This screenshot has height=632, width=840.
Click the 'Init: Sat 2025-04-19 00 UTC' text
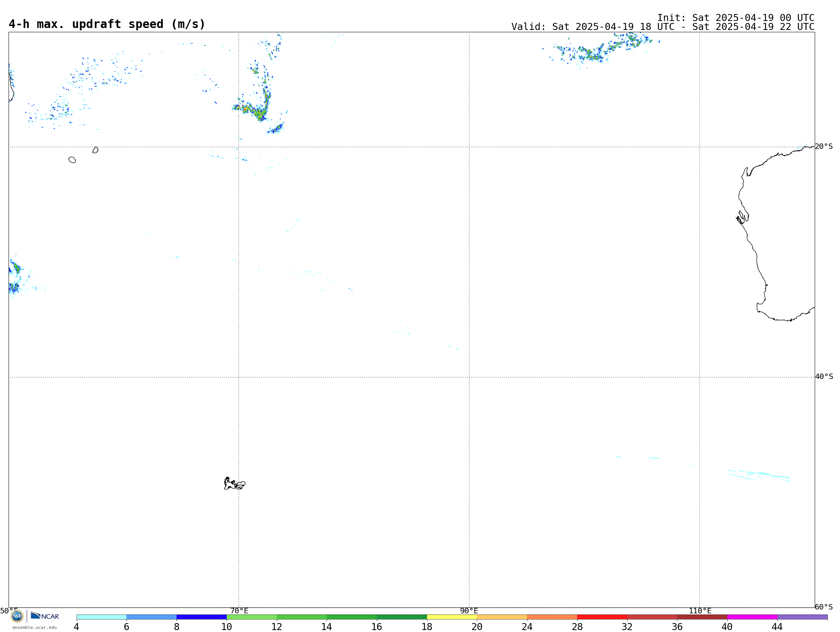[736, 18]
